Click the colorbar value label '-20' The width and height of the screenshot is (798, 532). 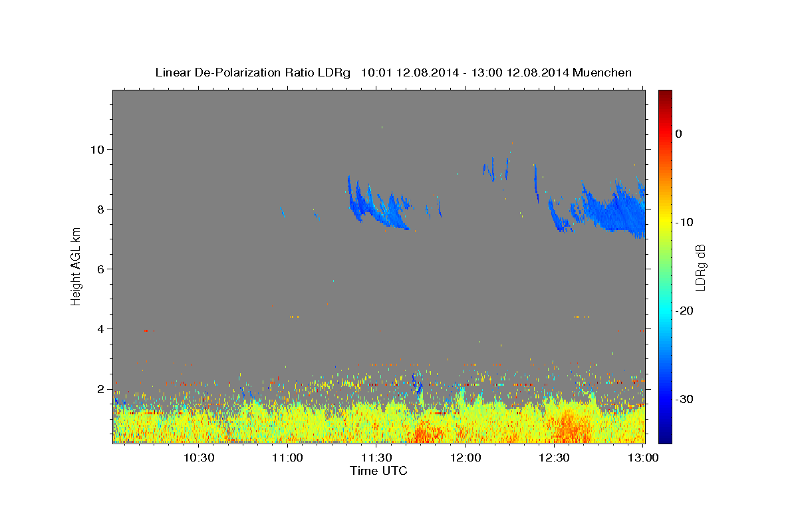tap(685, 311)
